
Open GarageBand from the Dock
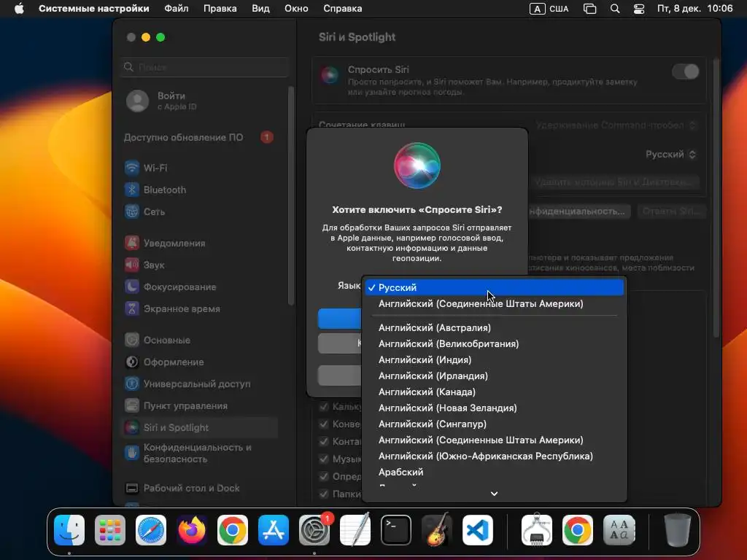(436, 530)
